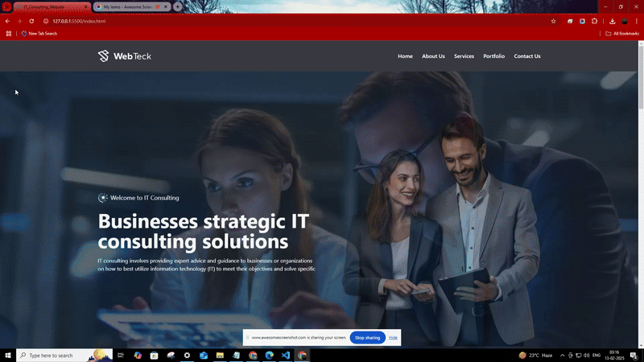
Task: Open the About Us nav link
Action: click(433, 56)
